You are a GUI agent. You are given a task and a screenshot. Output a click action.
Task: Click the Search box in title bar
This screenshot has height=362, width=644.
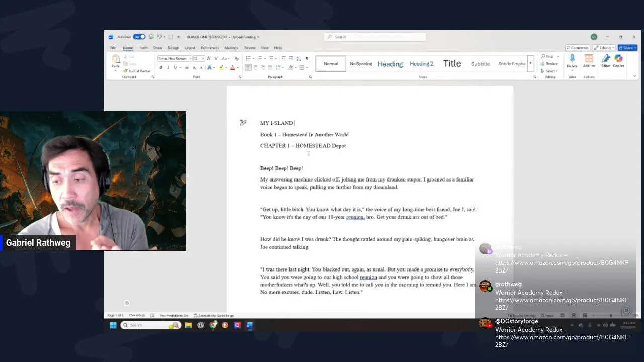[x=375, y=37]
